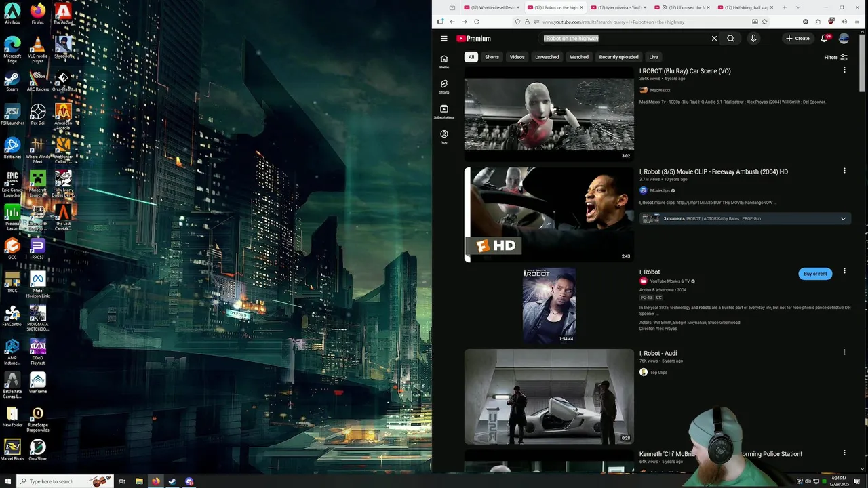Open OrcaSlicer desktop icon
Screen dimensions: 868x488
[x=38, y=450]
